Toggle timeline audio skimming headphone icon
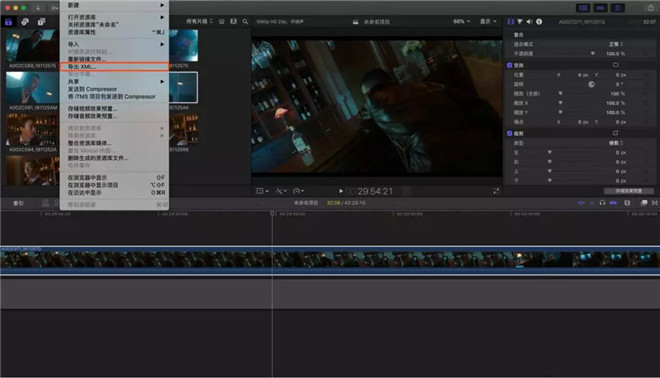This screenshot has height=378, width=660. tap(602, 203)
